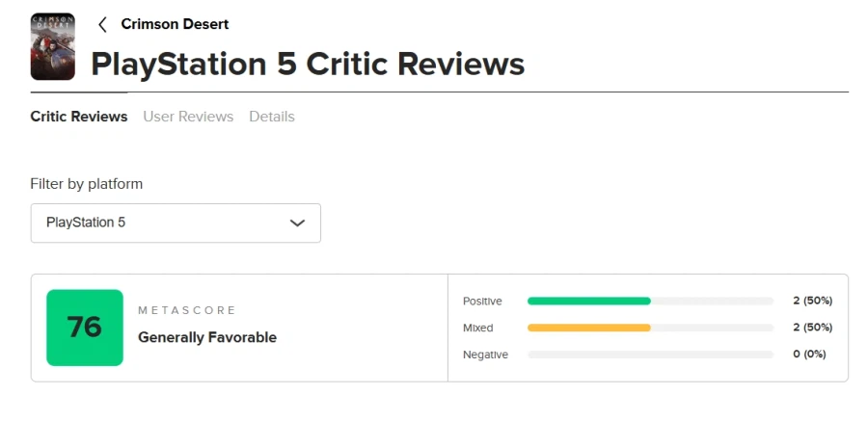Click the back chevron arrow icon
The image size is (868, 421).
(x=102, y=24)
